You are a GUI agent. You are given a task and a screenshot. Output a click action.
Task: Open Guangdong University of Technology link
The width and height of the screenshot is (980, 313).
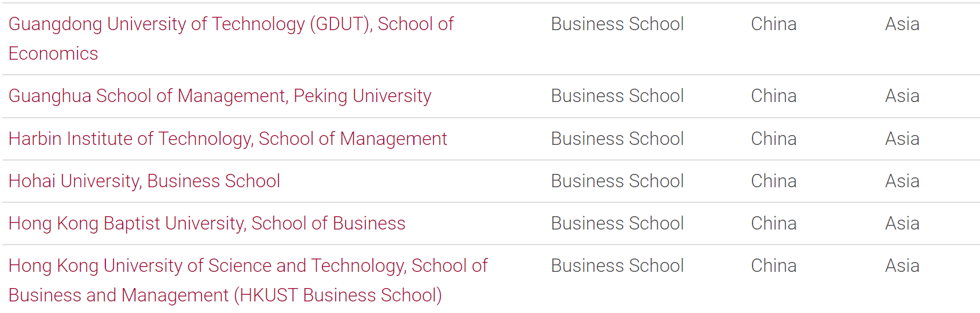(x=231, y=38)
